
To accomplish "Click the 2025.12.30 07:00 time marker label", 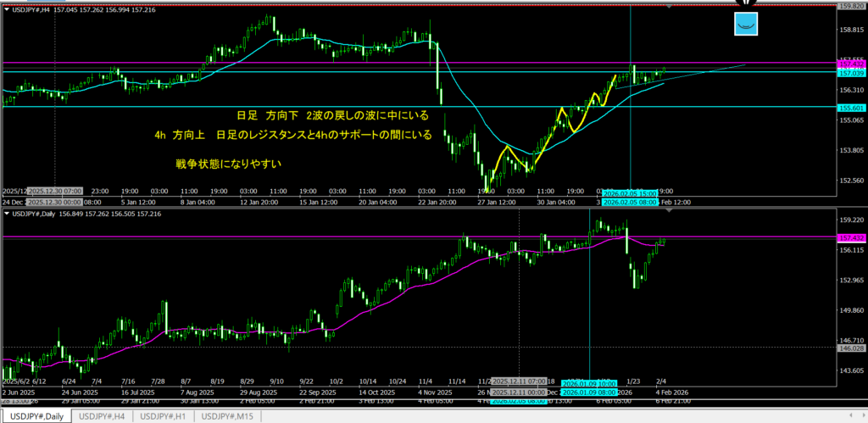I will (54, 192).
